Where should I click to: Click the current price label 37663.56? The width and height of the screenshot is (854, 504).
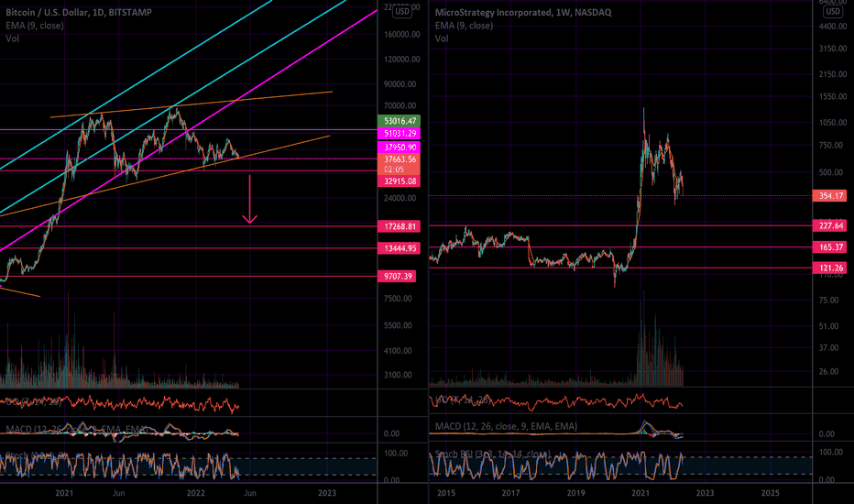point(399,159)
